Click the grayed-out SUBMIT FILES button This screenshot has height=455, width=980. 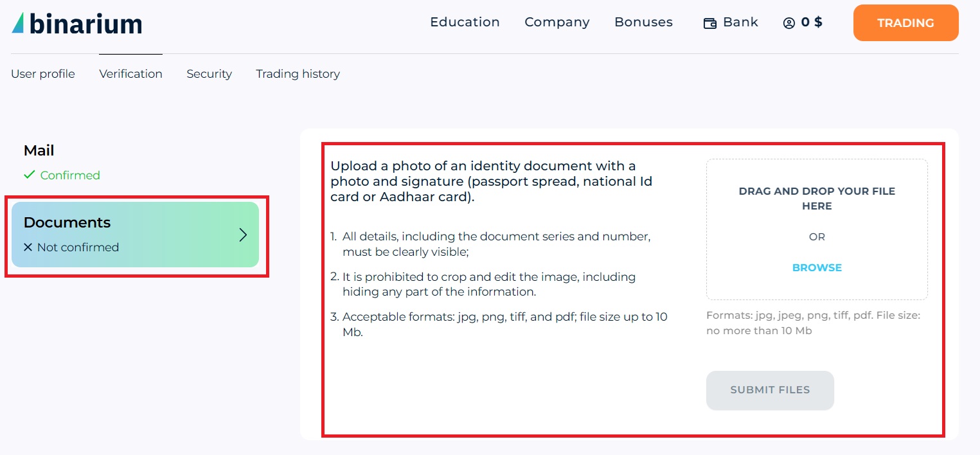(769, 390)
